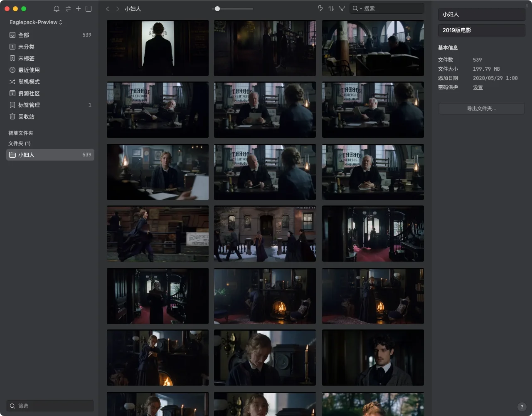Go back with left chevron
Image resolution: width=532 pixels, height=416 pixels.
[108, 9]
